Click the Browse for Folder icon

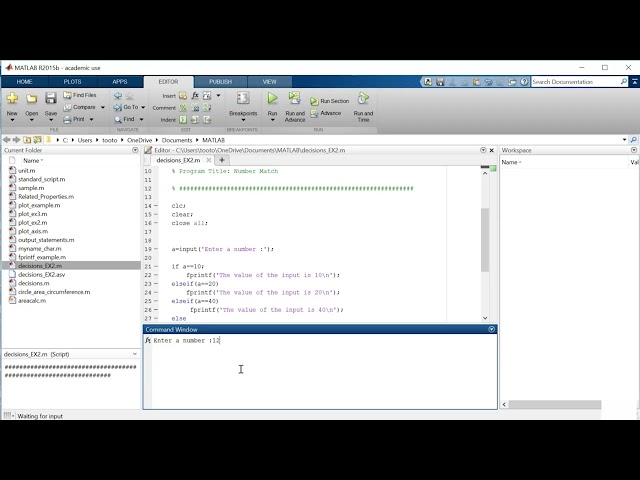37,140
